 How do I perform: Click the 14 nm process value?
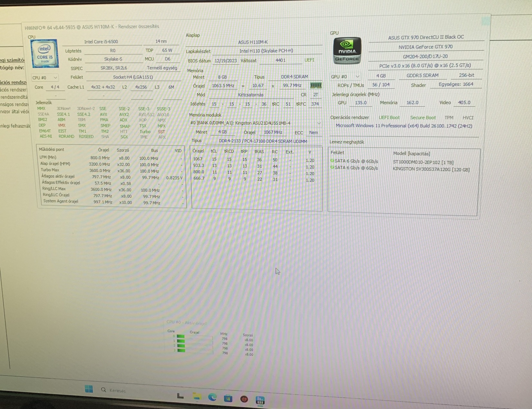pos(161,41)
